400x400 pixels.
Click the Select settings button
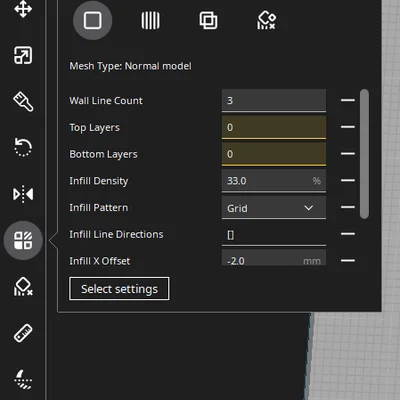119,289
